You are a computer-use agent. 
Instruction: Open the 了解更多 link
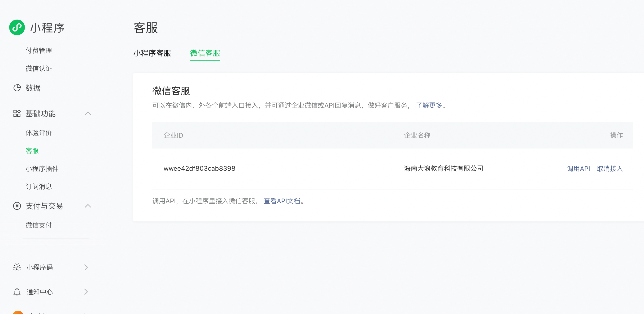[429, 105]
